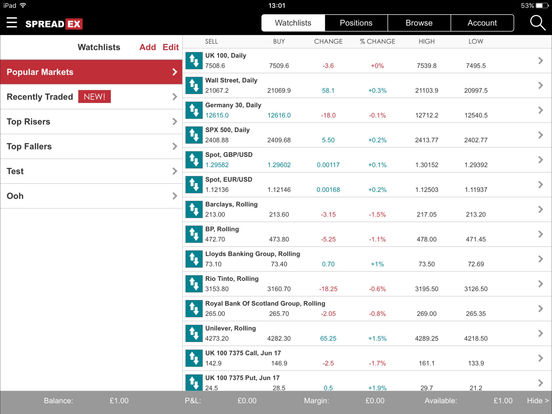Tap the trade icon for UK 100 7375 Put

click(194, 382)
